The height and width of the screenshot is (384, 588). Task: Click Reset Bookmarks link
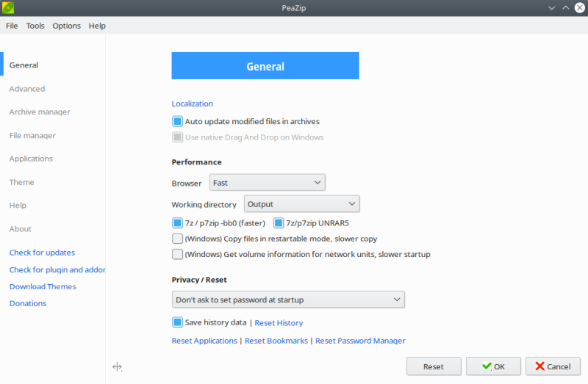(276, 341)
